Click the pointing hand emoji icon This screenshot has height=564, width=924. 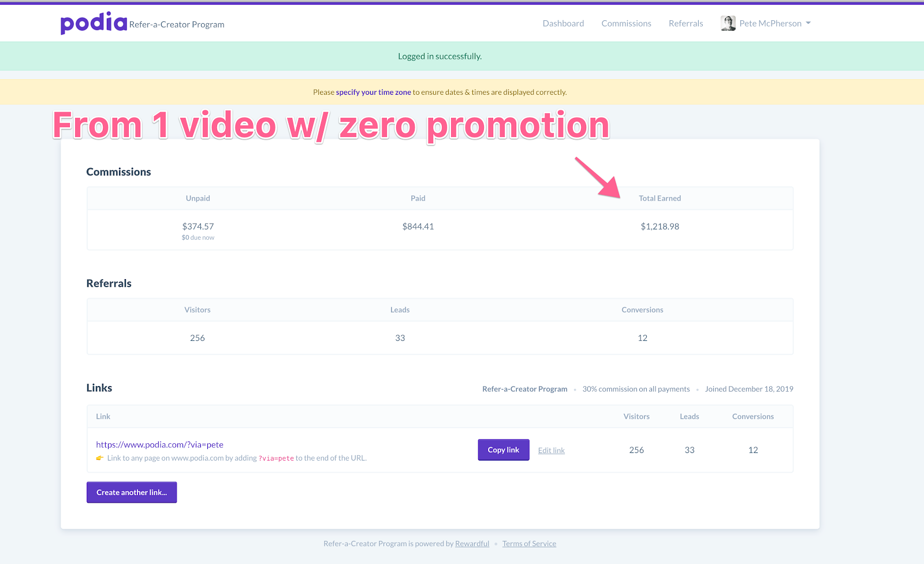pos(100,458)
